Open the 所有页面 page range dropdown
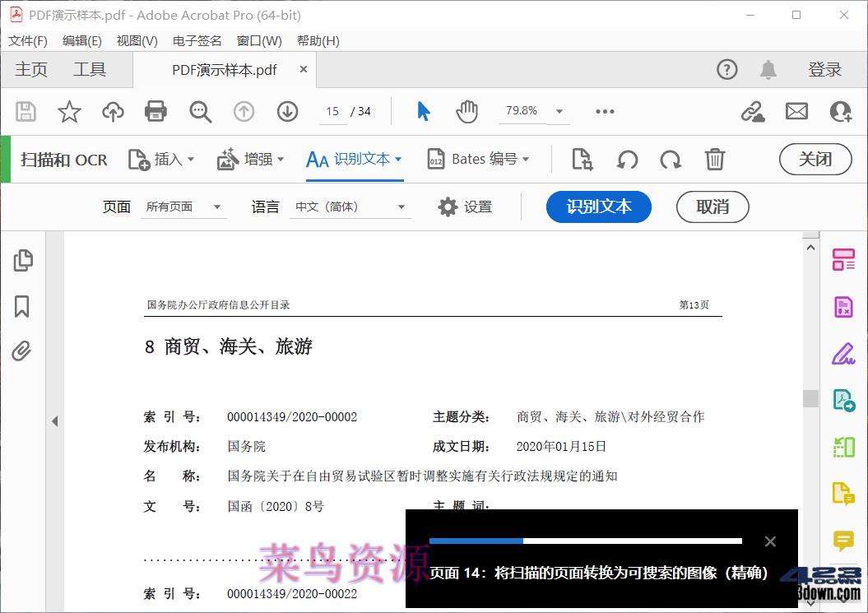868x613 pixels. (x=183, y=207)
